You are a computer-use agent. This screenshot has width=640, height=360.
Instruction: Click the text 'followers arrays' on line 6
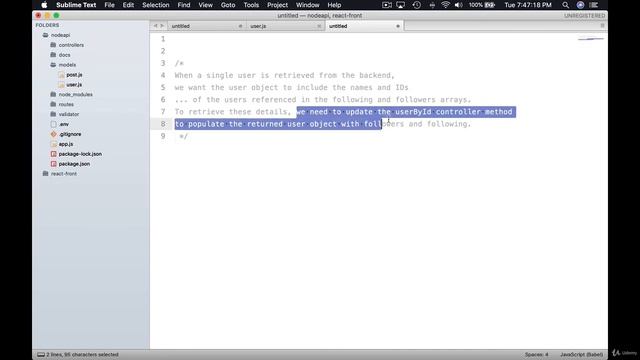tap(432, 100)
